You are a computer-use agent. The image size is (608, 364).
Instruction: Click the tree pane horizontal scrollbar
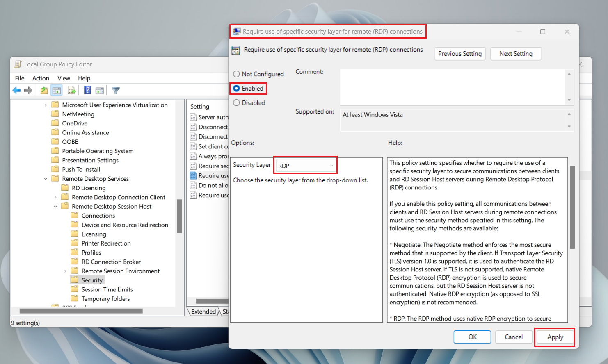pos(81,311)
